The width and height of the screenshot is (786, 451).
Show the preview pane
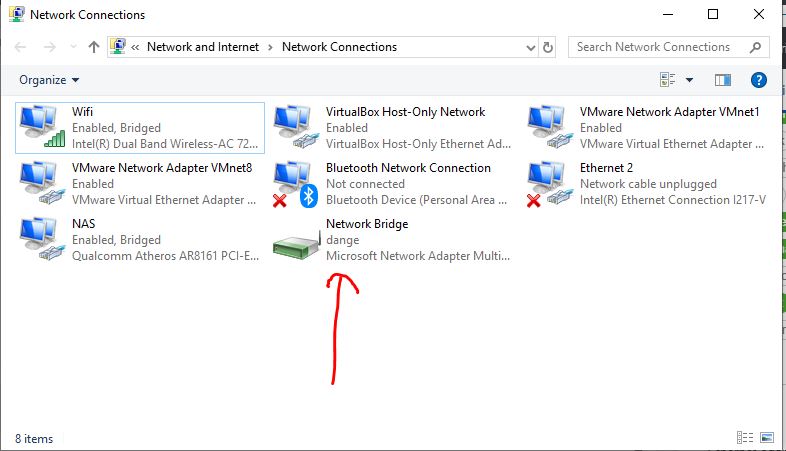tap(722, 80)
